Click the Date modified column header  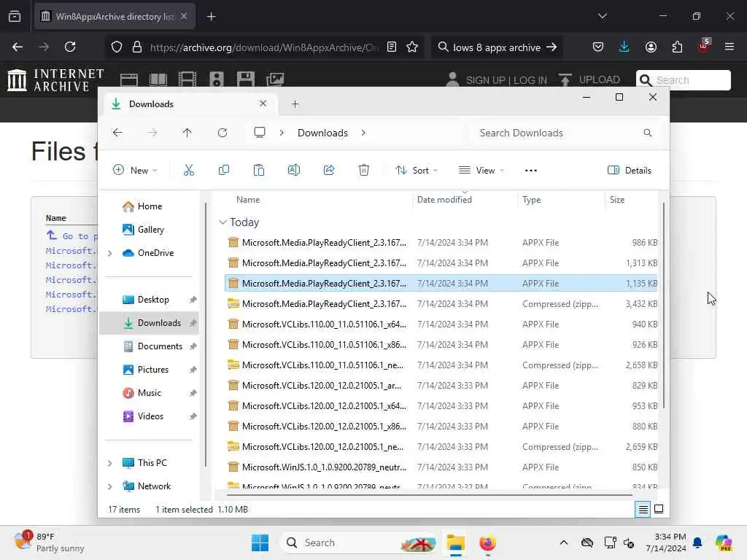(444, 200)
